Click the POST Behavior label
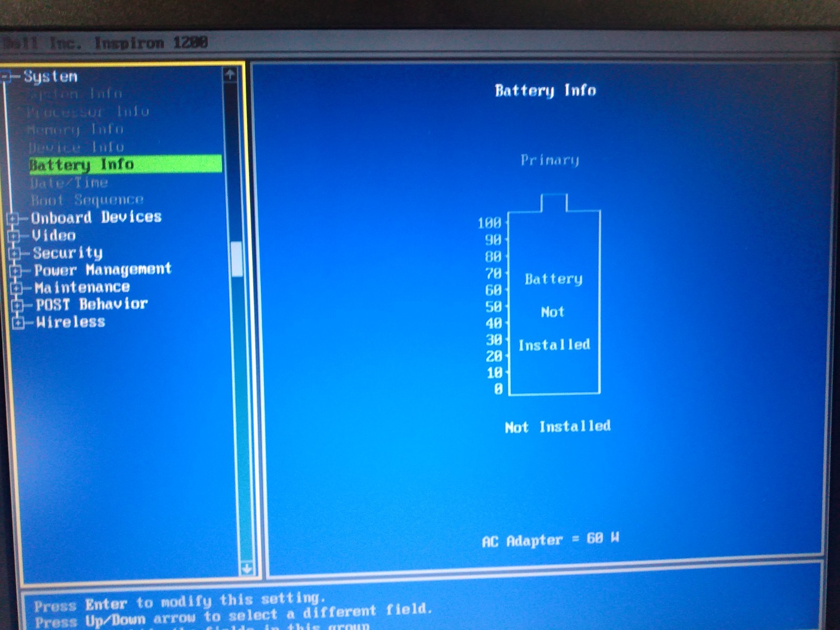This screenshot has height=630, width=840. [x=92, y=304]
